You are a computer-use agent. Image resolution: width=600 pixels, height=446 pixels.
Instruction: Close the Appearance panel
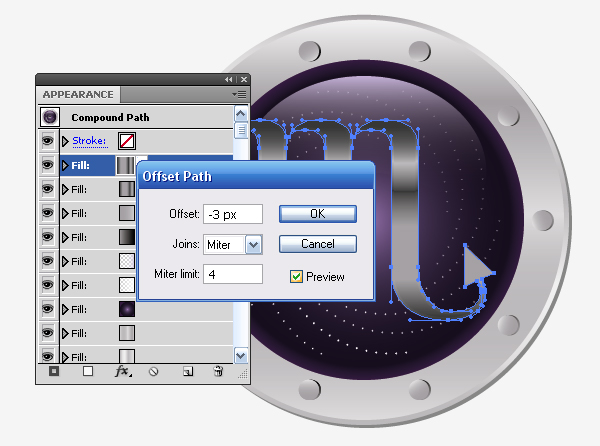pos(244,80)
